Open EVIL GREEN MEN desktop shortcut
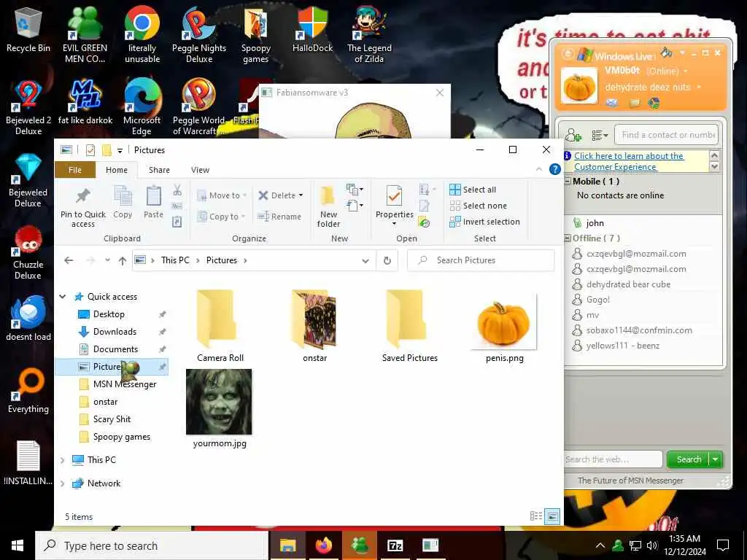Screen dimensions: 747x560 point(85,34)
